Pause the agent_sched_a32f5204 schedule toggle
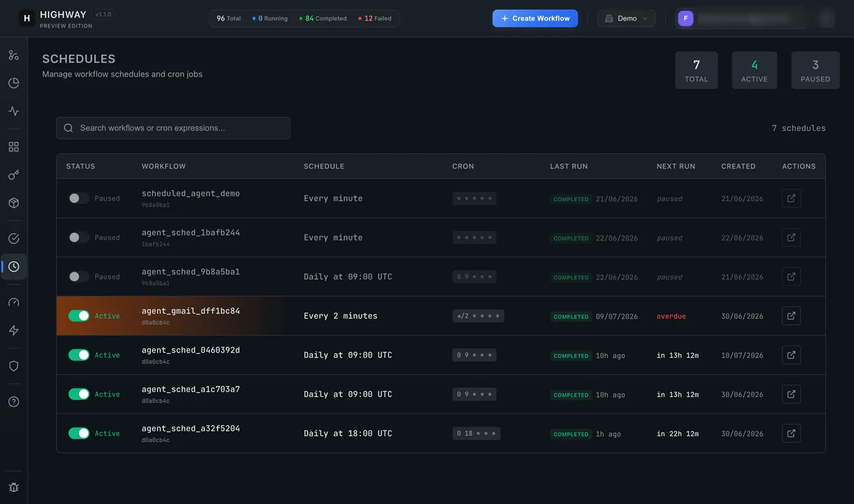The image size is (854, 504). [x=78, y=433]
